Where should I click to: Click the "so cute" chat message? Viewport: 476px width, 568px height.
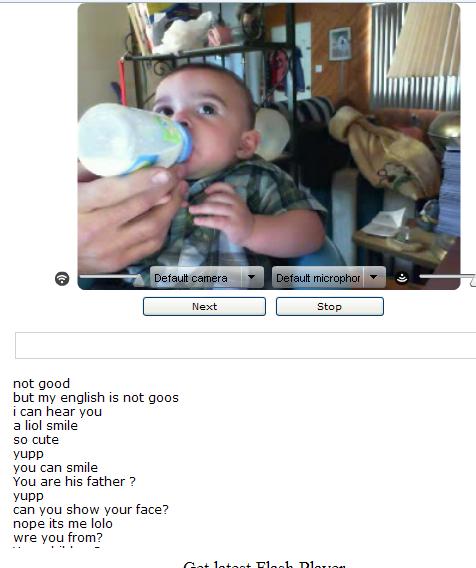pos(36,439)
